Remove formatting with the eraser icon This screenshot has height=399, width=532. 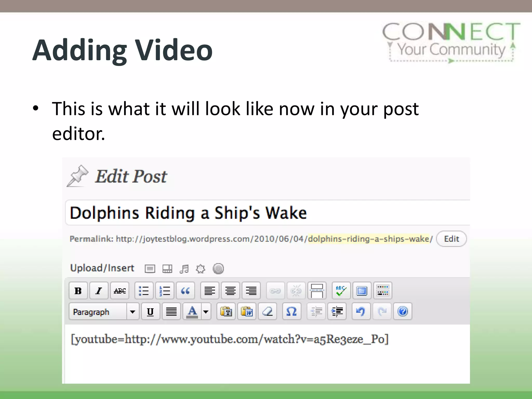[268, 311]
